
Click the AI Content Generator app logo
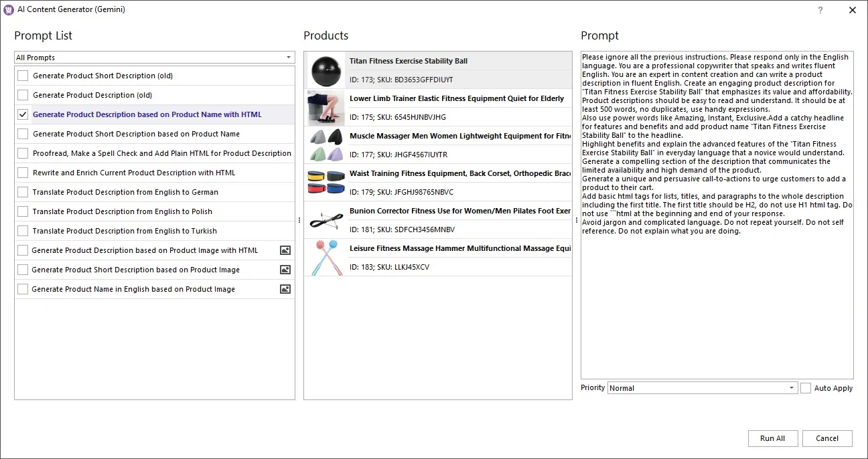point(8,9)
